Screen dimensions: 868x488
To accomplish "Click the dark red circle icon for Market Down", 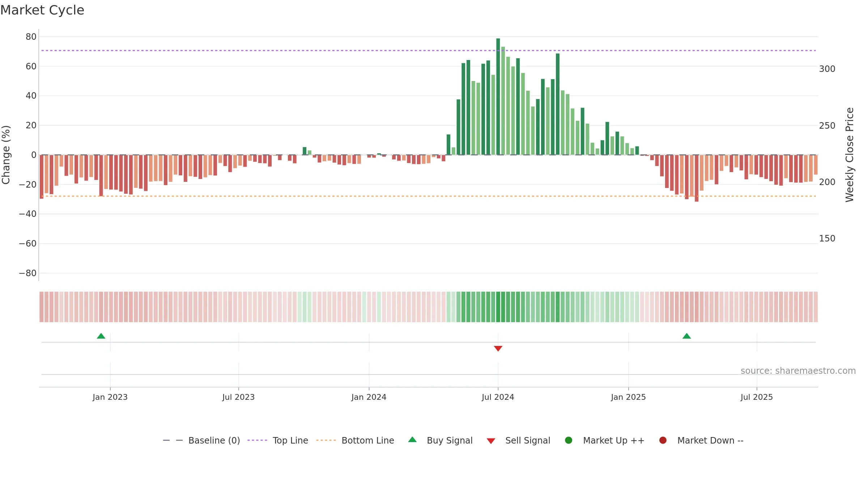I will (663, 440).
